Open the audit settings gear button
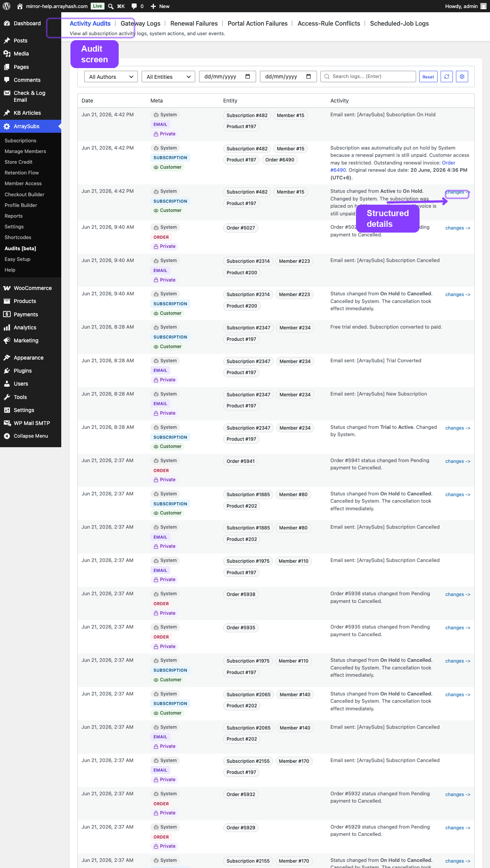 tap(462, 77)
